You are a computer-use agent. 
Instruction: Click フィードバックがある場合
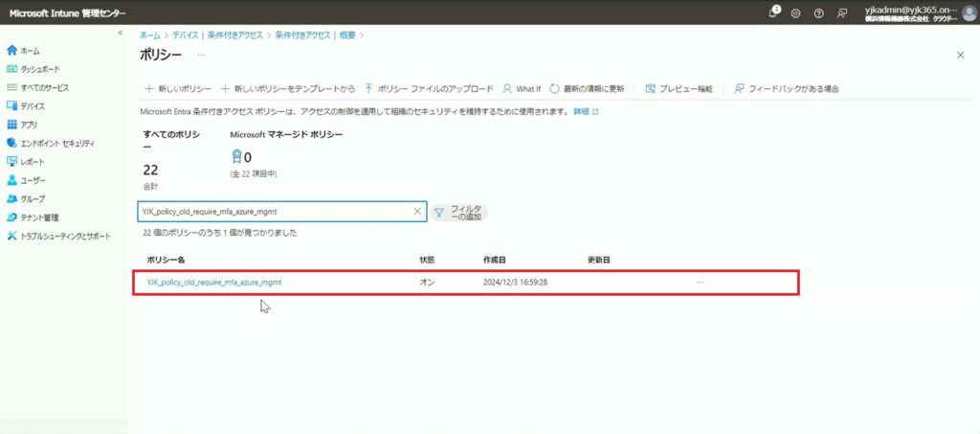787,89
